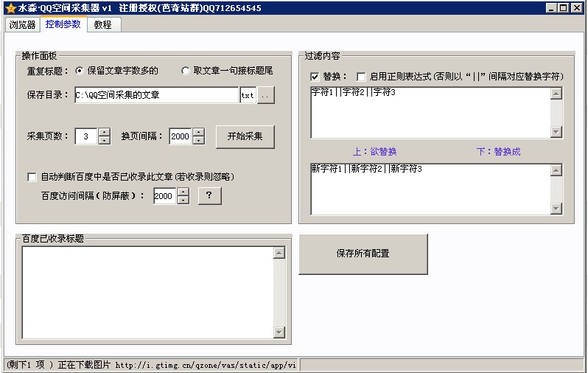
Task: Maximize the QQ空间采集器 window
Action: pyautogui.click(x=563, y=8)
